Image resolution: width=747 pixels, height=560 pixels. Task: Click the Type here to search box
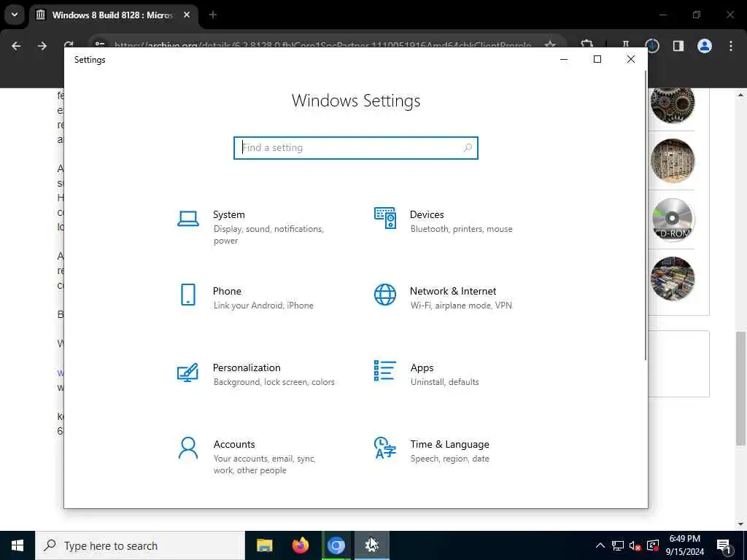click(x=140, y=545)
